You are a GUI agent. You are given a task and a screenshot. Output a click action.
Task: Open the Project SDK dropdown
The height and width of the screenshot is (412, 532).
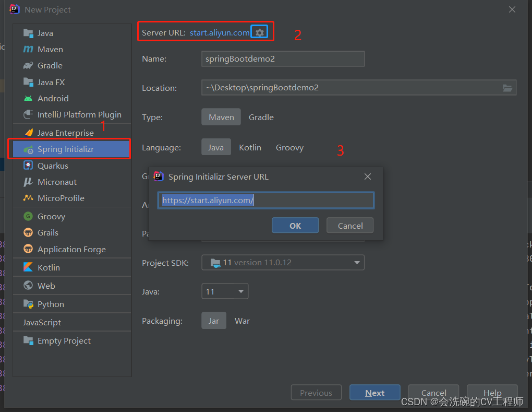click(x=283, y=263)
